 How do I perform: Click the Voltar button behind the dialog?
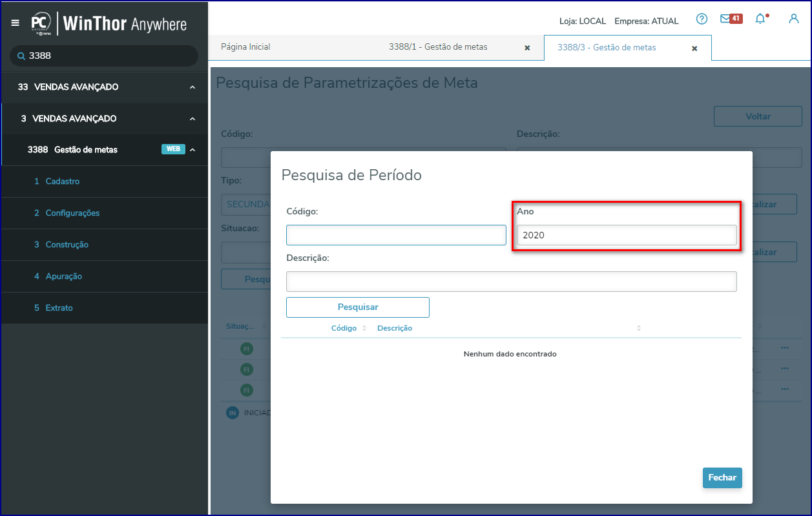[x=758, y=117]
